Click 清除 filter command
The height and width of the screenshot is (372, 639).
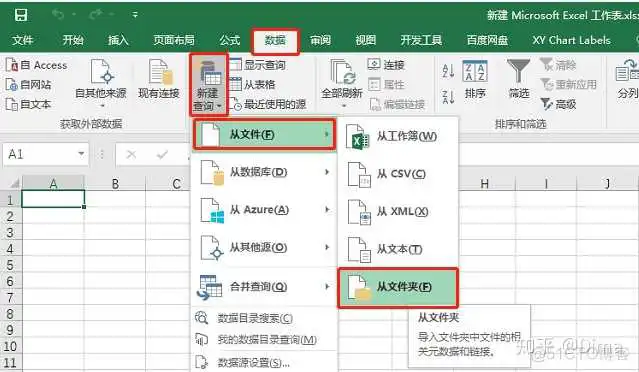click(558, 65)
